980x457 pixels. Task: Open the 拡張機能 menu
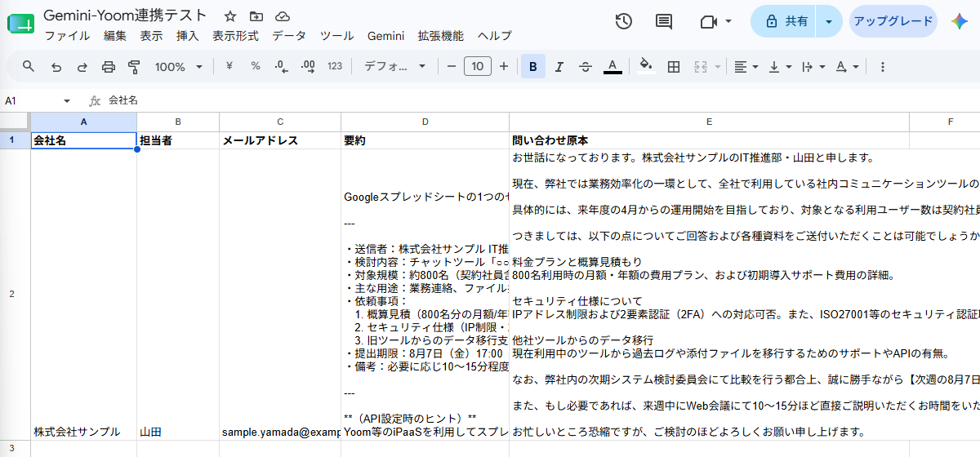pyautogui.click(x=440, y=36)
